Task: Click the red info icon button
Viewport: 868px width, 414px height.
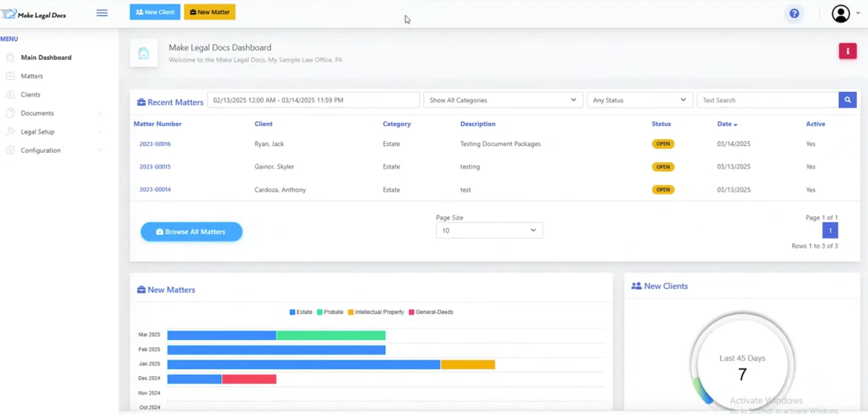Action: (x=848, y=51)
